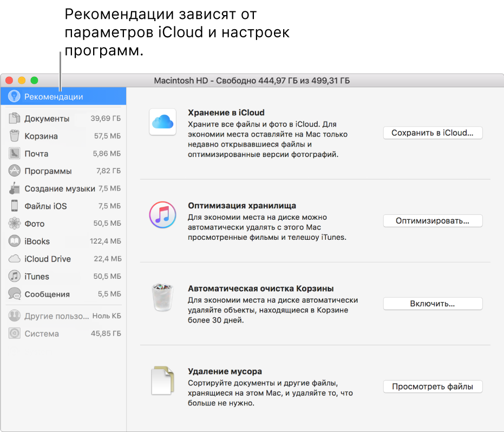Click the iCloud Drive cloud icon in sidebar

tap(14, 259)
